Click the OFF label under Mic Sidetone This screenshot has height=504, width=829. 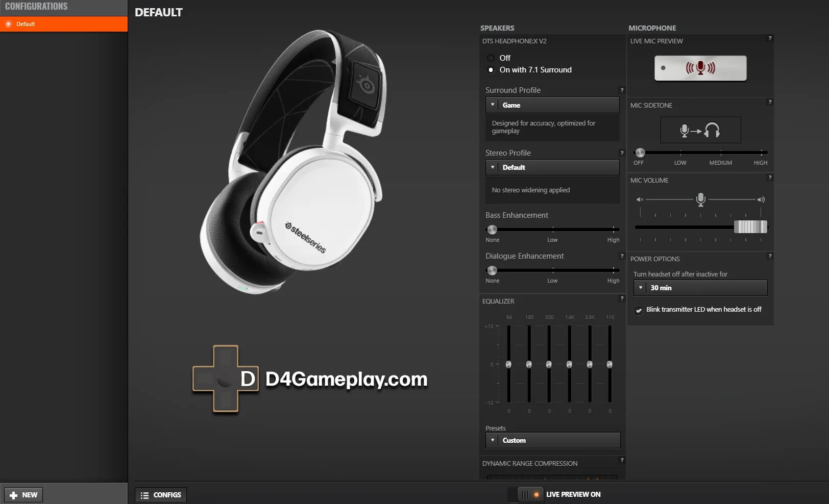(x=639, y=163)
